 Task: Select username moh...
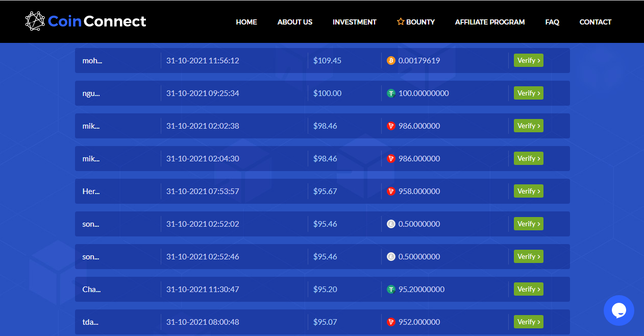[x=91, y=61]
